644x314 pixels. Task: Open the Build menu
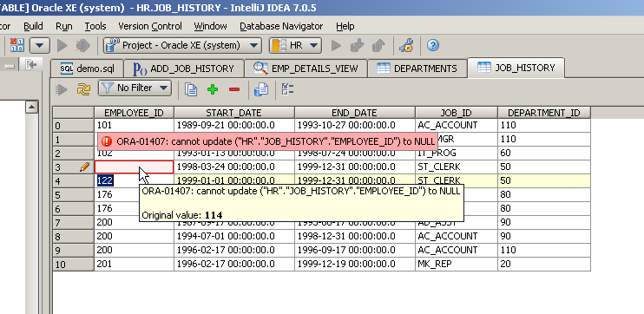pos(33,26)
